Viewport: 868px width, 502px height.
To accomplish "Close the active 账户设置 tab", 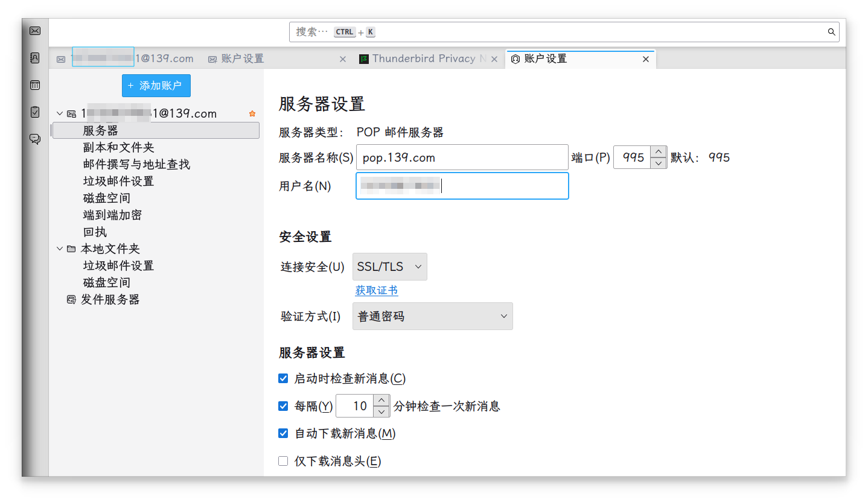I will (x=646, y=59).
